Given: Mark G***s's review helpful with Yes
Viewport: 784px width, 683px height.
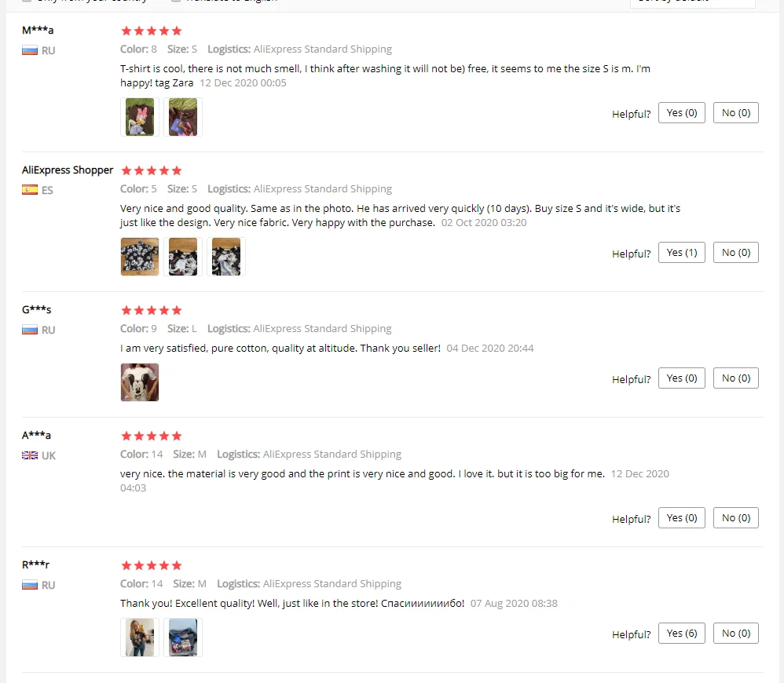Looking at the screenshot, I should pyautogui.click(x=682, y=378).
